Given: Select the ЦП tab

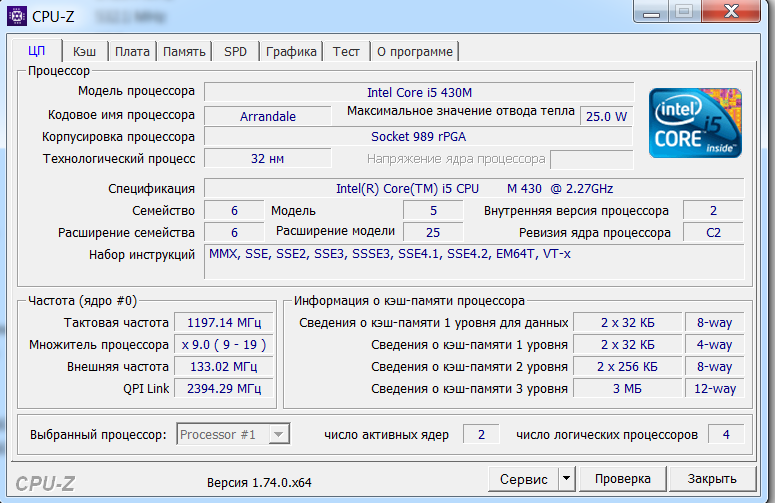Looking at the screenshot, I should (37, 51).
